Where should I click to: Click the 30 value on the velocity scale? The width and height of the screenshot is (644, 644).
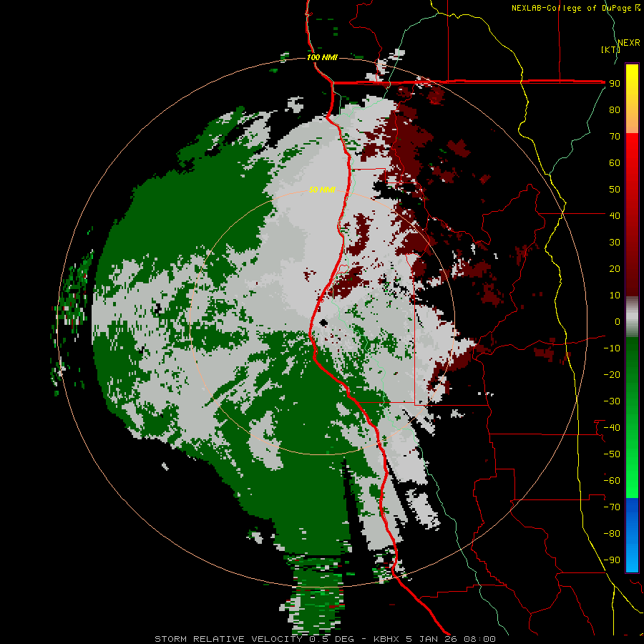coord(615,243)
